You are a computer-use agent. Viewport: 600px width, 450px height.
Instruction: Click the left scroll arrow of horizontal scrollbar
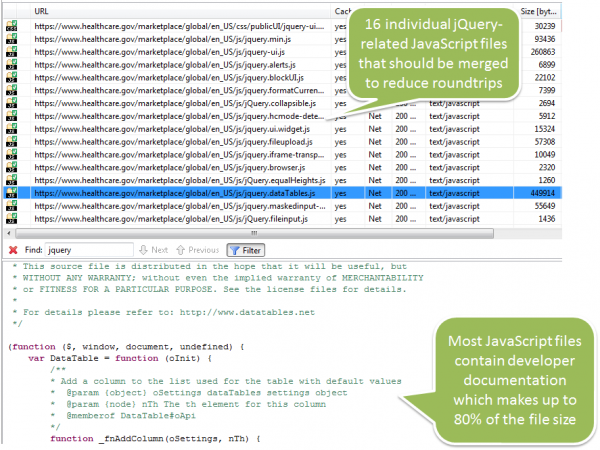point(9,233)
